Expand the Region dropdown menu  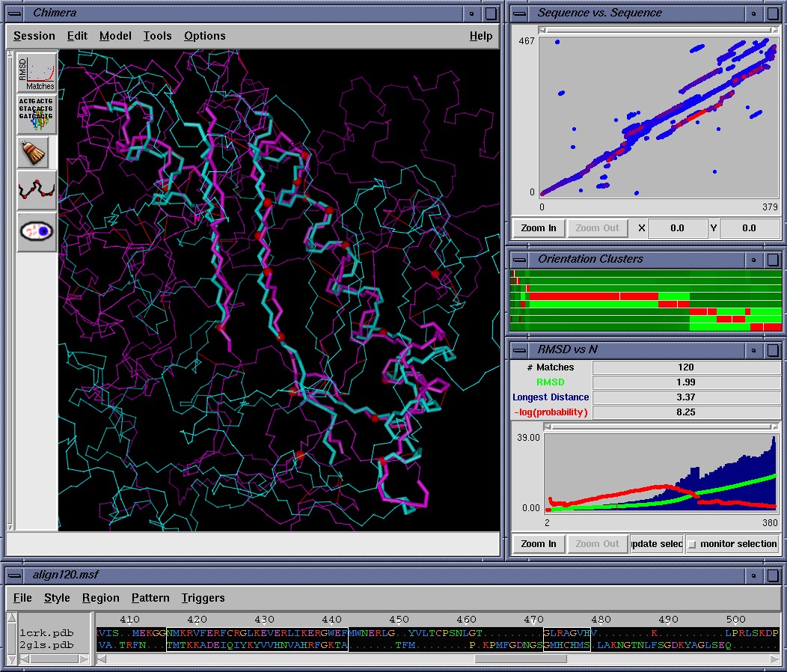click(100, 598)
